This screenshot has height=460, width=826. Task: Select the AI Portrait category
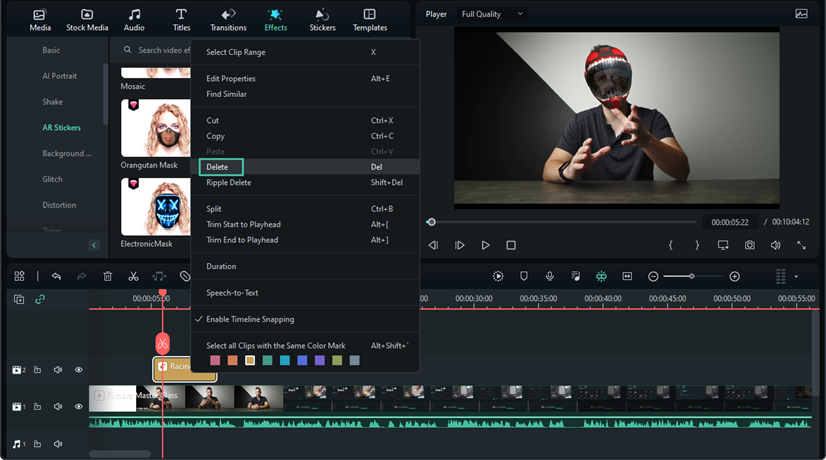click(60, 76)
